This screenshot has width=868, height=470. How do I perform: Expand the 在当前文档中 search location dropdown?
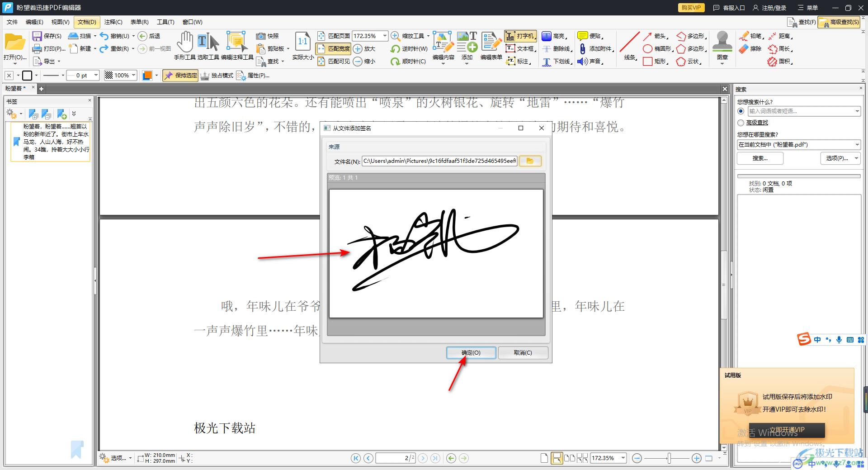tap(857, 145)
